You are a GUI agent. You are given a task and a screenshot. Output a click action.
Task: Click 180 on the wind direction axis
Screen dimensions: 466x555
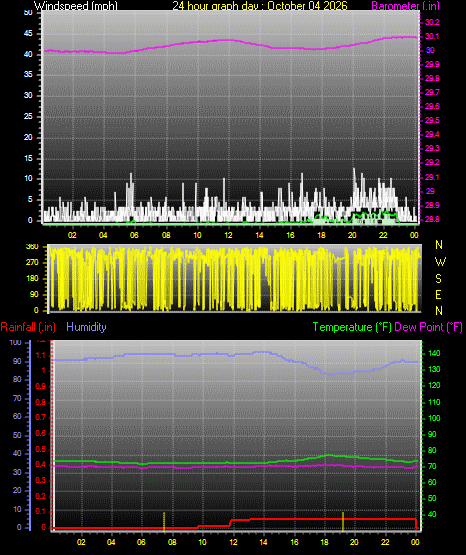coord(32,279)
